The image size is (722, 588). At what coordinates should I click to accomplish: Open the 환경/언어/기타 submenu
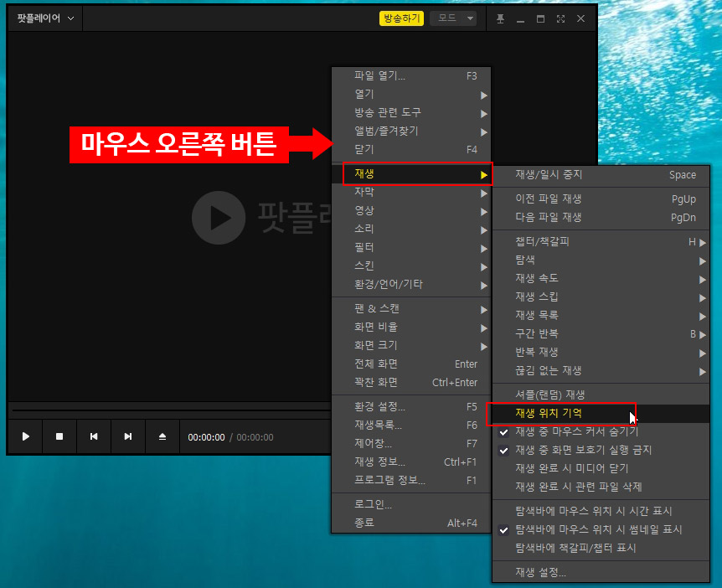pos(411,284)
